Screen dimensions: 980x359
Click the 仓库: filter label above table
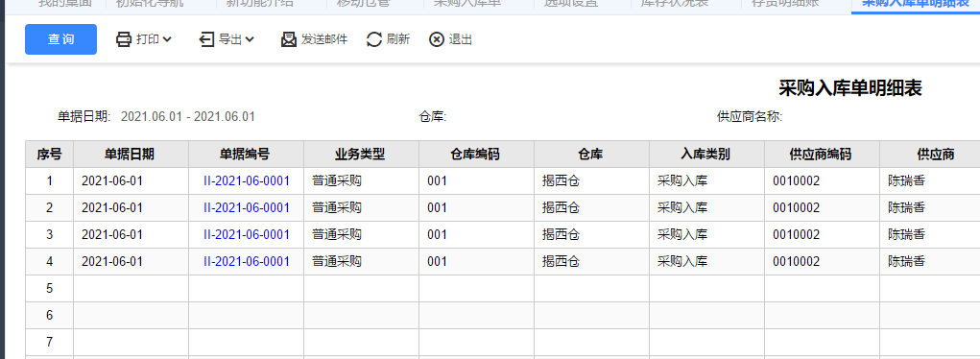point(433,117)
